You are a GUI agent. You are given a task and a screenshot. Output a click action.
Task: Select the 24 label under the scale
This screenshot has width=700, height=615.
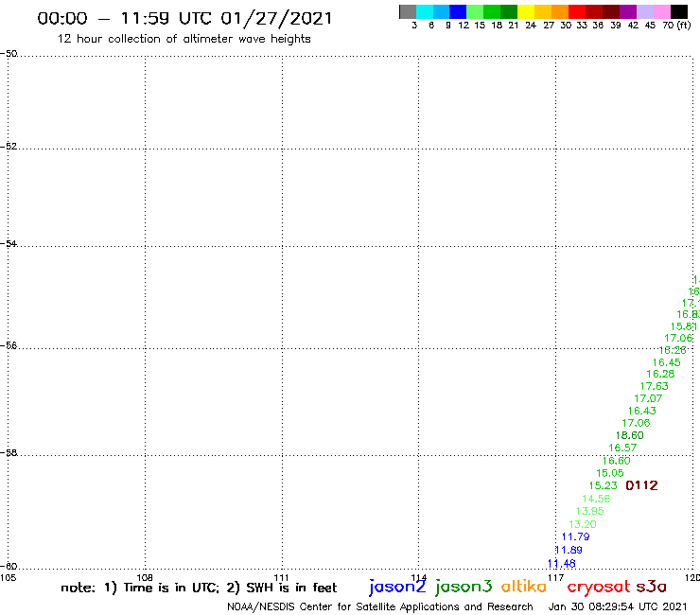coord(531,26)
